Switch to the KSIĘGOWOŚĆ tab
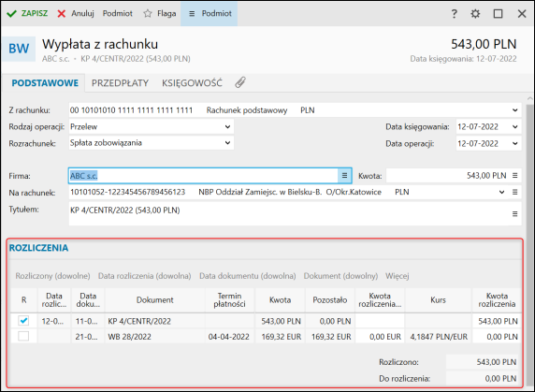 point(192,83)
